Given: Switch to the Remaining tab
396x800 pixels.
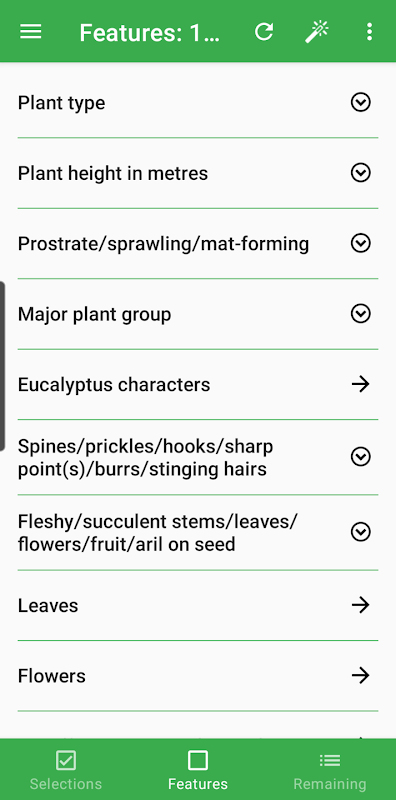Looking at the screenshot, I should (x=330, y=769).
